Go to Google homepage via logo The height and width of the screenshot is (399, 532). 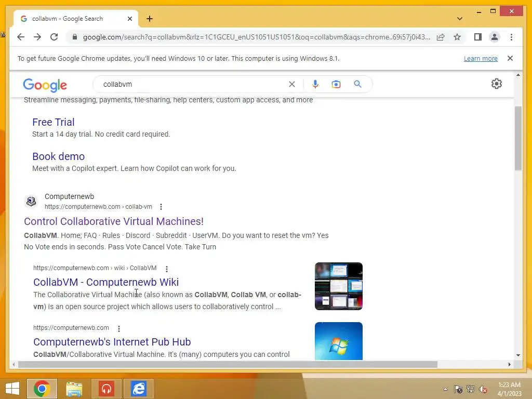click(x=45, y=85)
